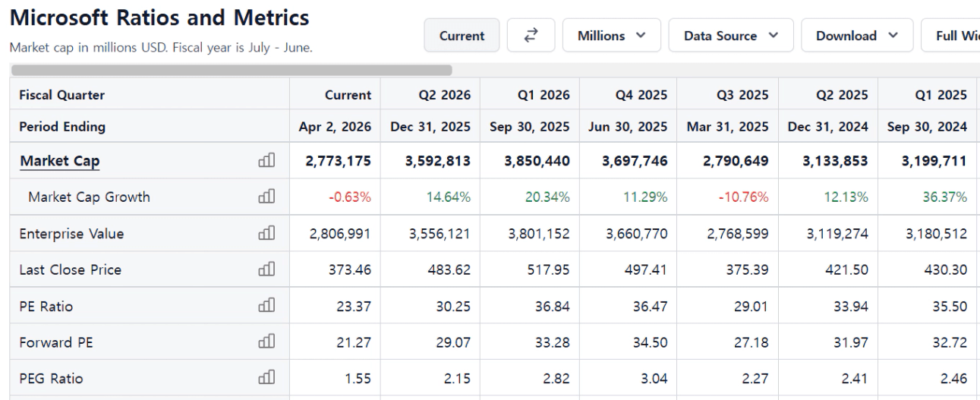Click the swap arrows icon button
The image size is (980, 400).
point(531,36)
